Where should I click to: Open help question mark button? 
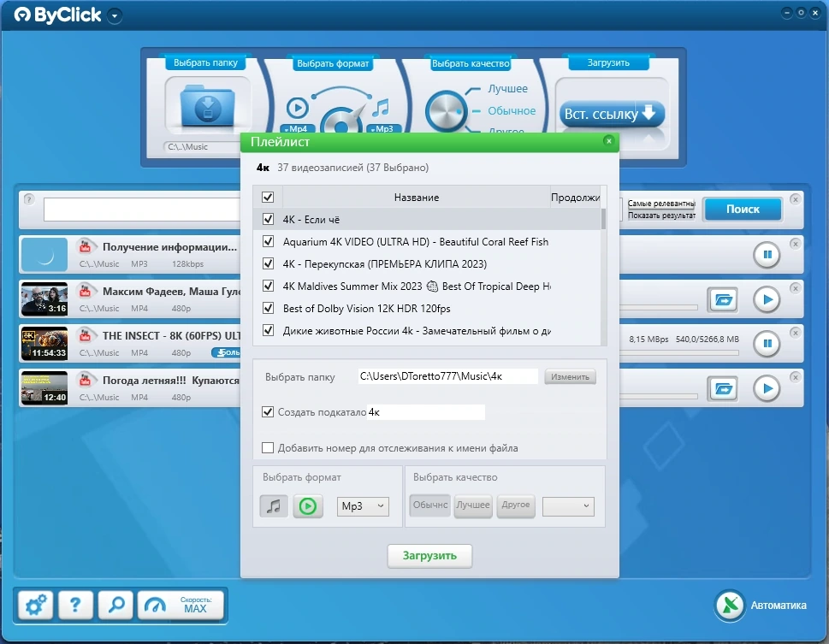[75, 605]
